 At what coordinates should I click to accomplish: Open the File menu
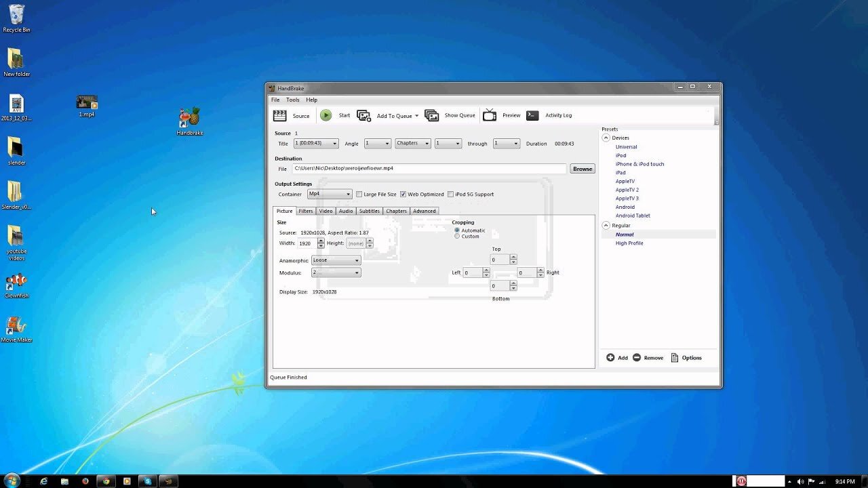click(275, 100)
